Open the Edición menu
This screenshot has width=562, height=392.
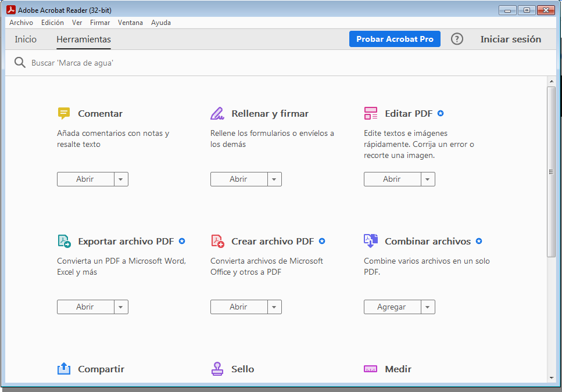pos(52,23)
